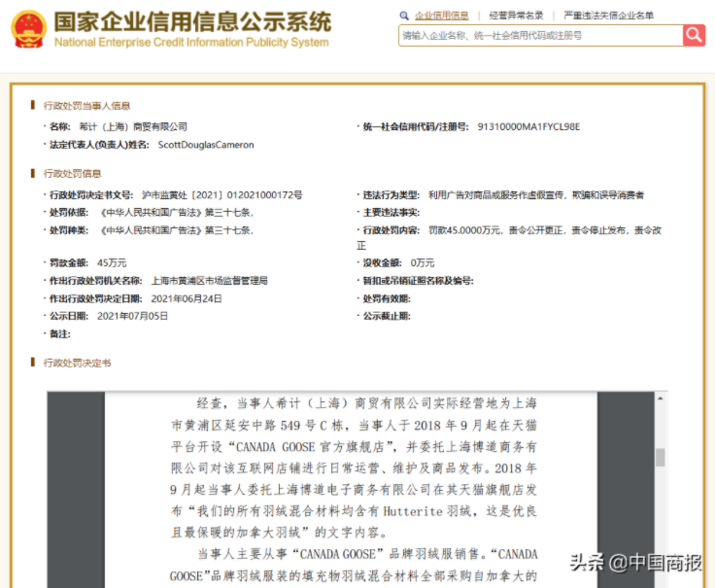
Task: Click the 行政处罚决定书 section heading
Action: 77,363
